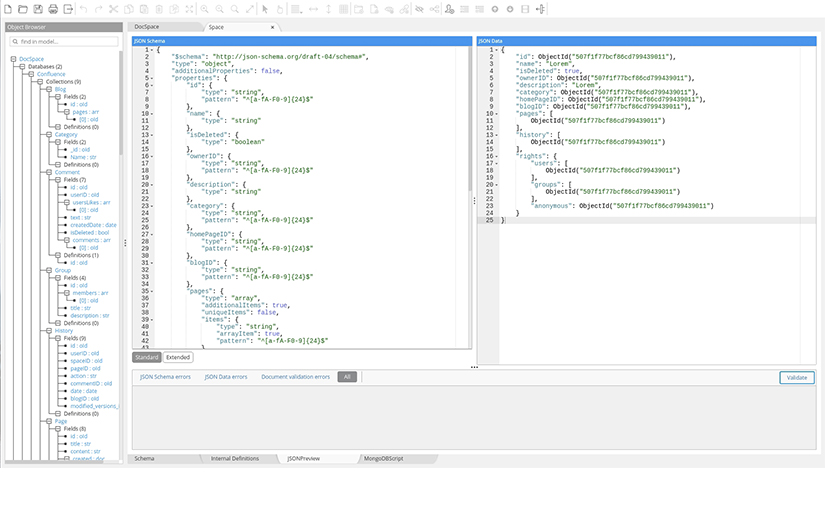Select 'spaceID : oid' under History
This screenshot has width=825, height=525.
coord(87,361)
